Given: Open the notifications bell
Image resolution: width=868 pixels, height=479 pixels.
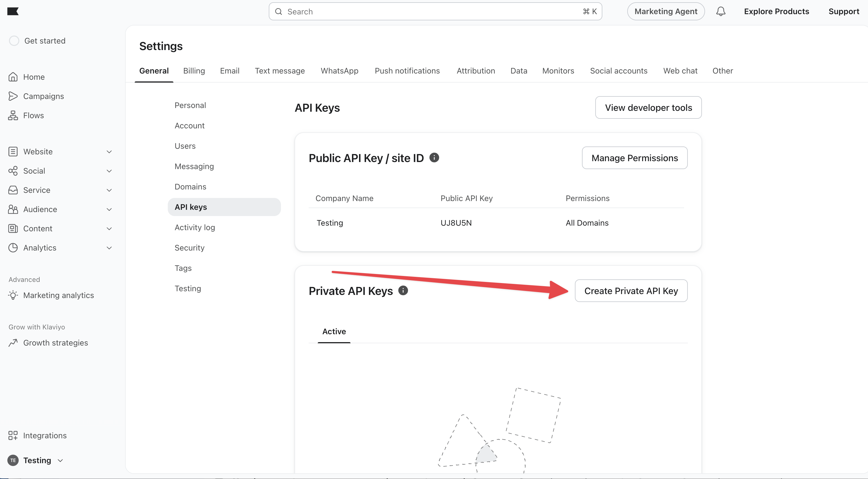Looking at the screenshot, I should (720, 12).
